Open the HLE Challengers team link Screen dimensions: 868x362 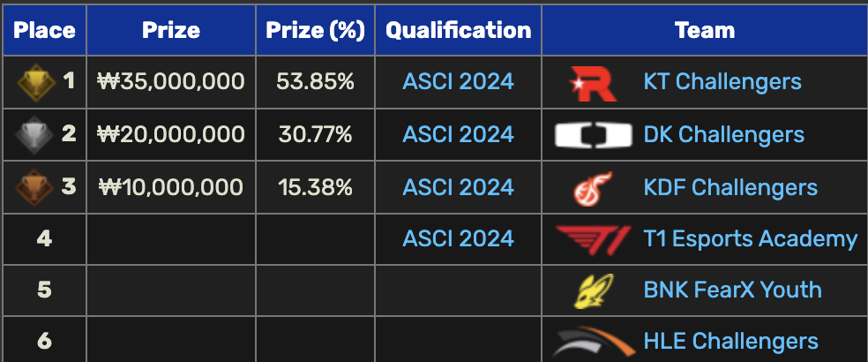730,342
